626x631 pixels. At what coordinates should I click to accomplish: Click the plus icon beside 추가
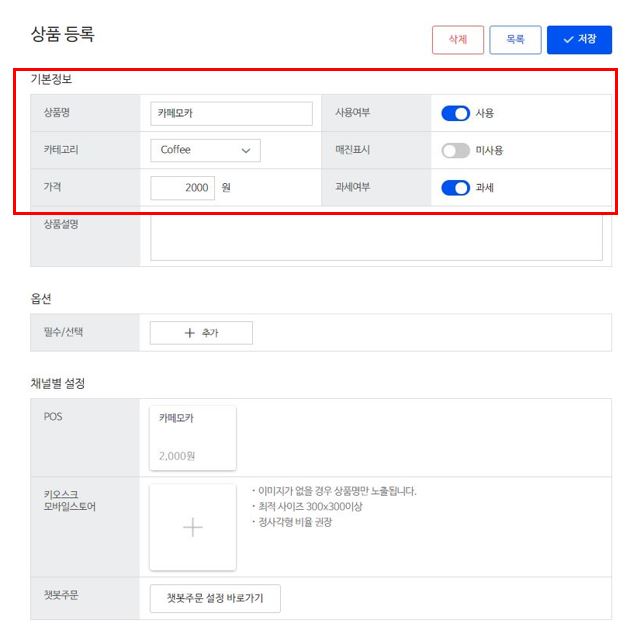189,333
